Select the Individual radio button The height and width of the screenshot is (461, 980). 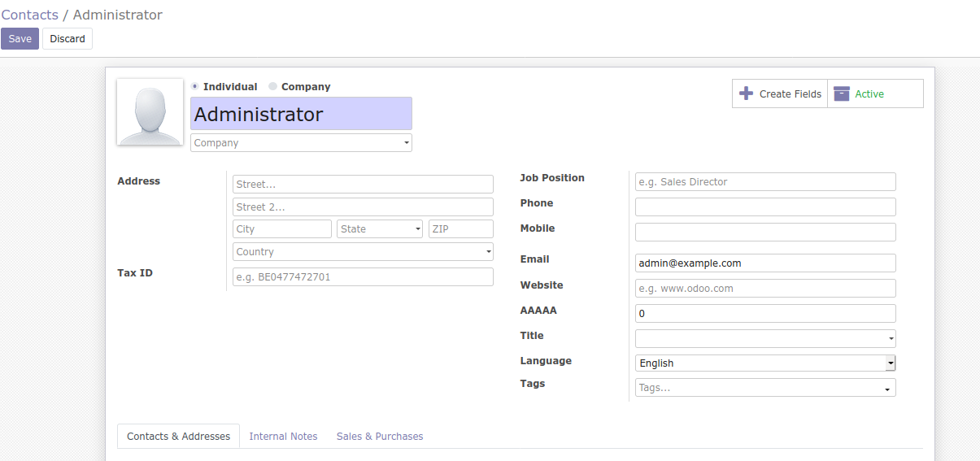[194, 86]
